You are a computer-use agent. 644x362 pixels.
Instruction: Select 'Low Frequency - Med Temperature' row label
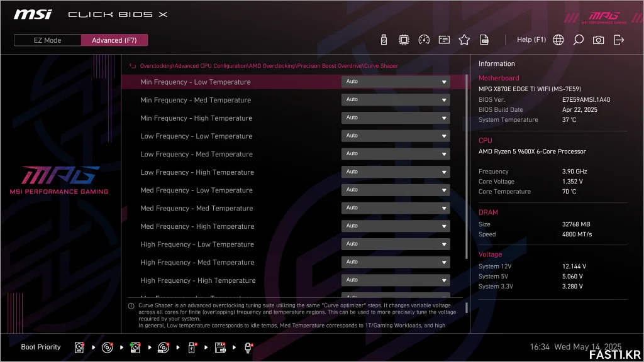click(196, 155)
